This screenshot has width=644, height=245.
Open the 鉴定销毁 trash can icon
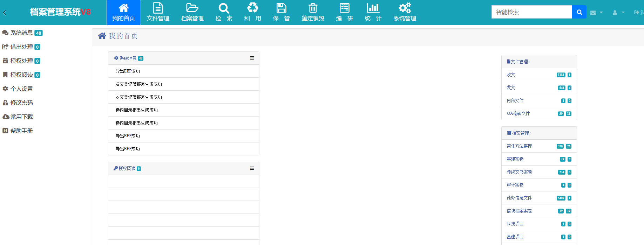313,8
